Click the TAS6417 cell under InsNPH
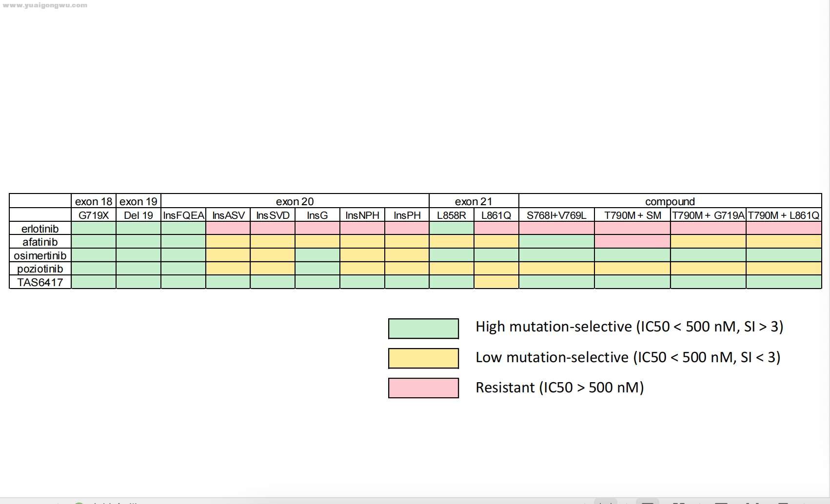The image size is (830, 504). click(x=362, y=282)
